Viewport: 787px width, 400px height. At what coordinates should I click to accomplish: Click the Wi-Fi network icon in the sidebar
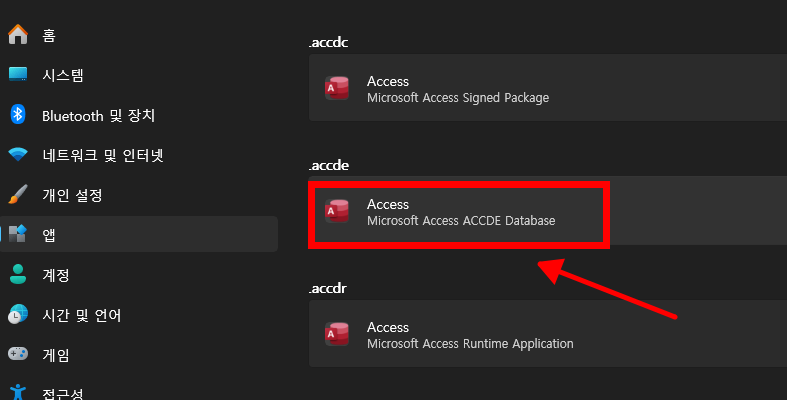click(x=18, y=155)
